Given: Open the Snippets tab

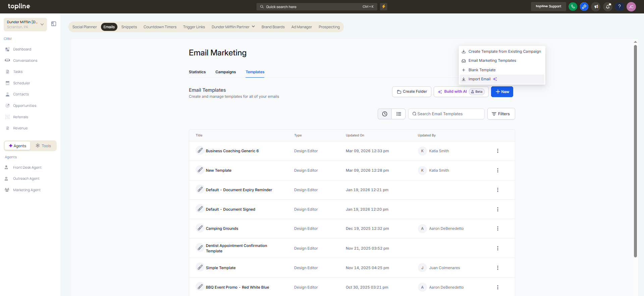Looking at the screenshot, I should [129, 27].
